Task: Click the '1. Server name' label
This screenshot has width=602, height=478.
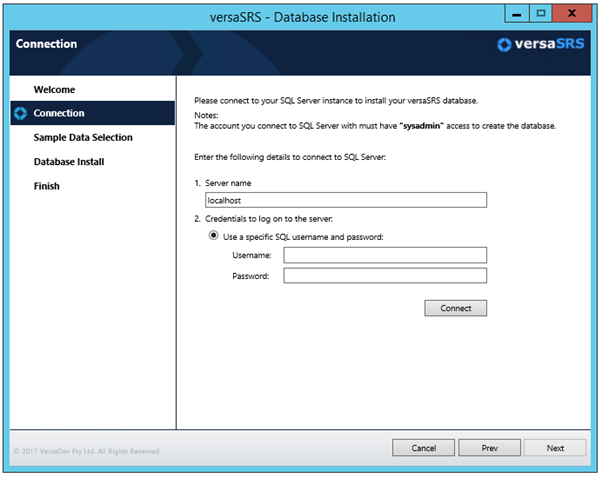Action: coord(223,183)
